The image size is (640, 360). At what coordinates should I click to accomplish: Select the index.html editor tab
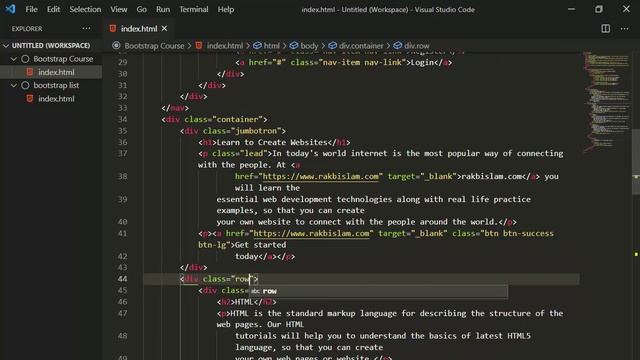coord(138,29)
